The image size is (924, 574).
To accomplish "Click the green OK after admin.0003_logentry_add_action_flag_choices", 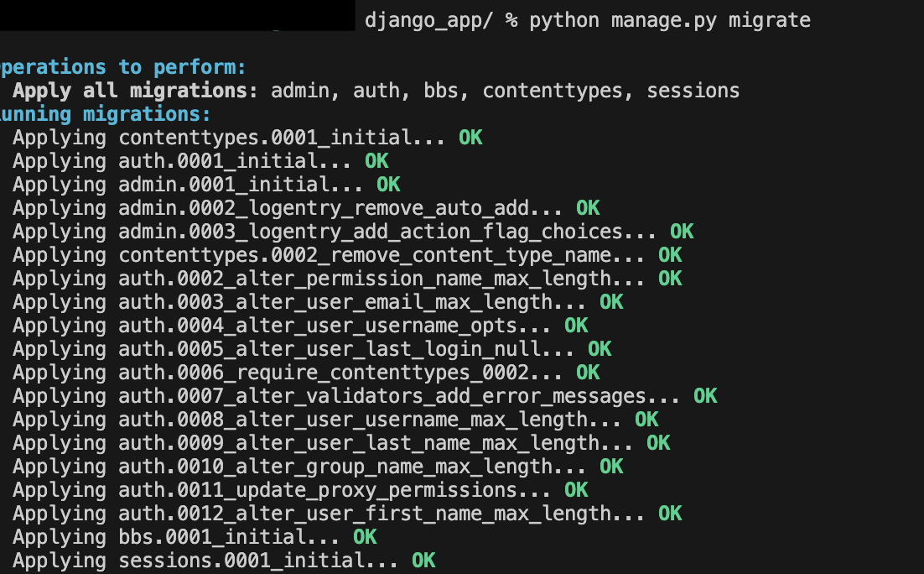I will tap(682, 232).
